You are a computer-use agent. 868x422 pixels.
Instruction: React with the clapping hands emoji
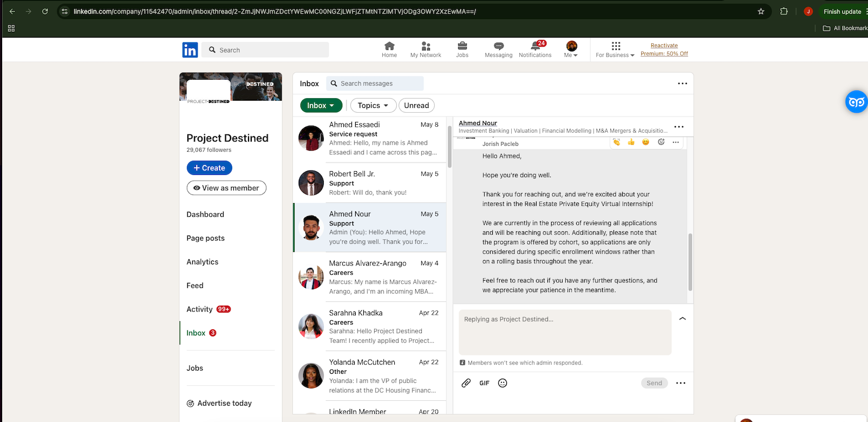pos(617,142)
